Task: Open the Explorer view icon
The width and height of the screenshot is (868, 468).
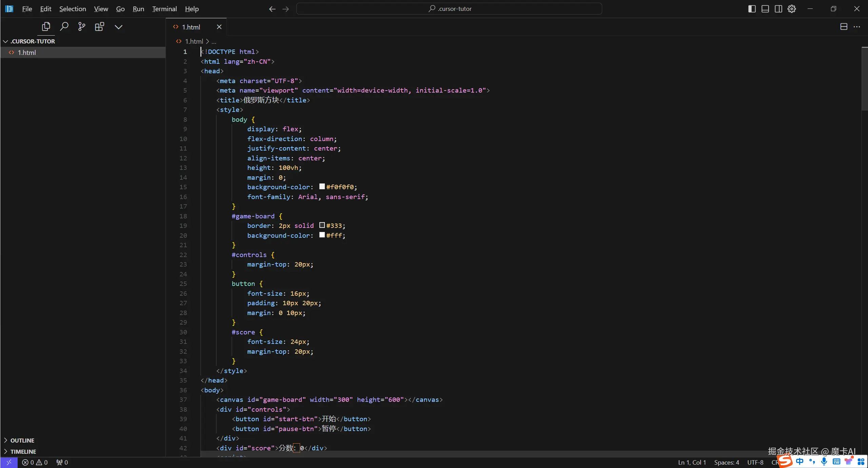Action: pyautogui.click(x=46, y=26)
